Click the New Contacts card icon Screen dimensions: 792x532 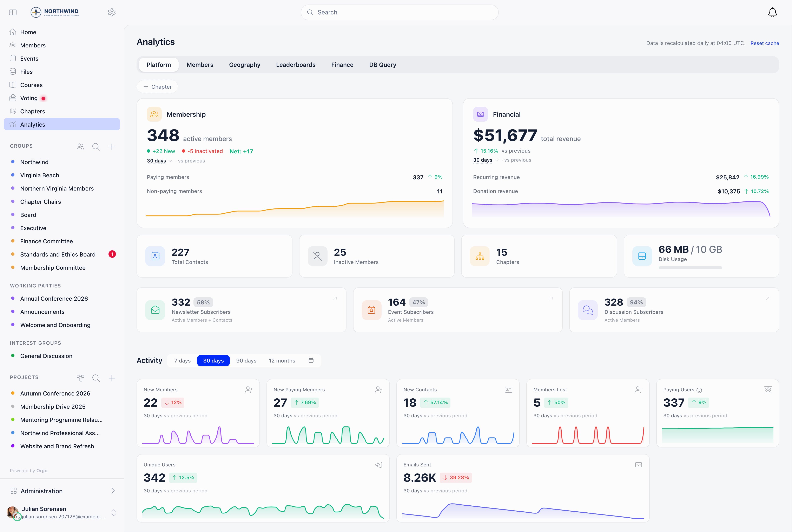pyautogui.click(x=508, y=390)
